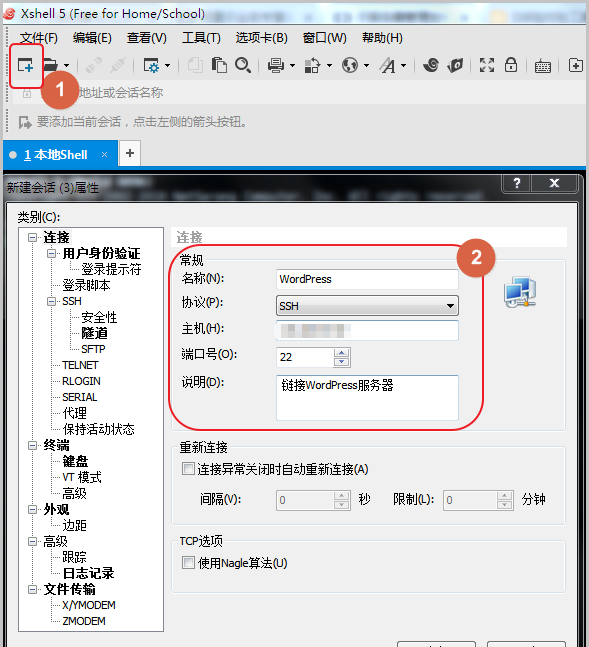The width and height of the screenshot is (589, 647).
Task: Open the 帮助(H) menu
Action: coord(382,38)
